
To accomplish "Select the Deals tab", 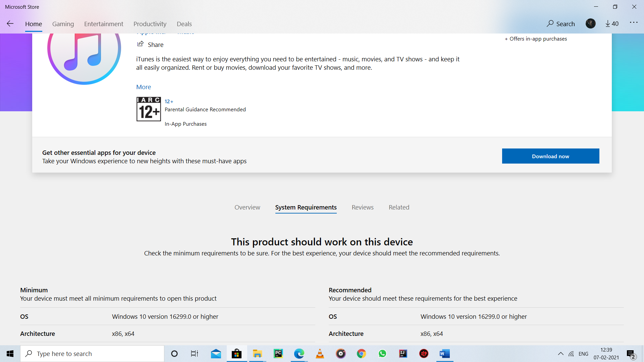I will (184, 24).
